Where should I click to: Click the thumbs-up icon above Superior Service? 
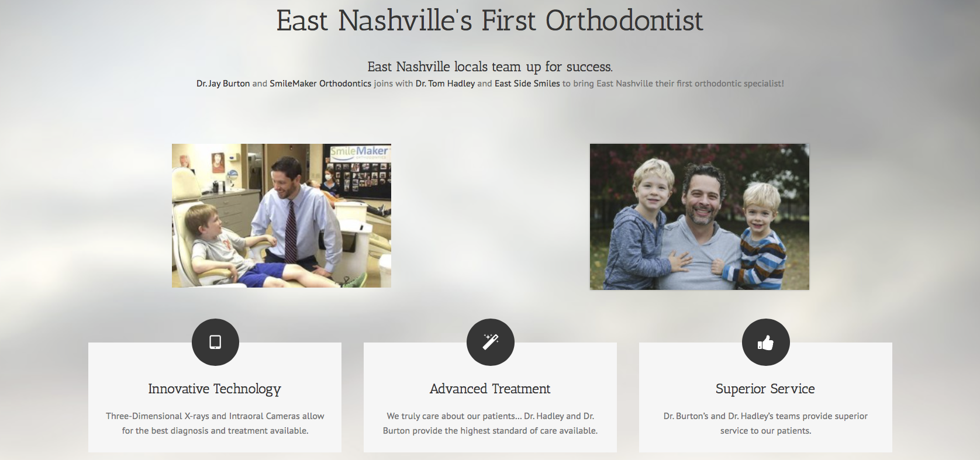coord(765,342)
